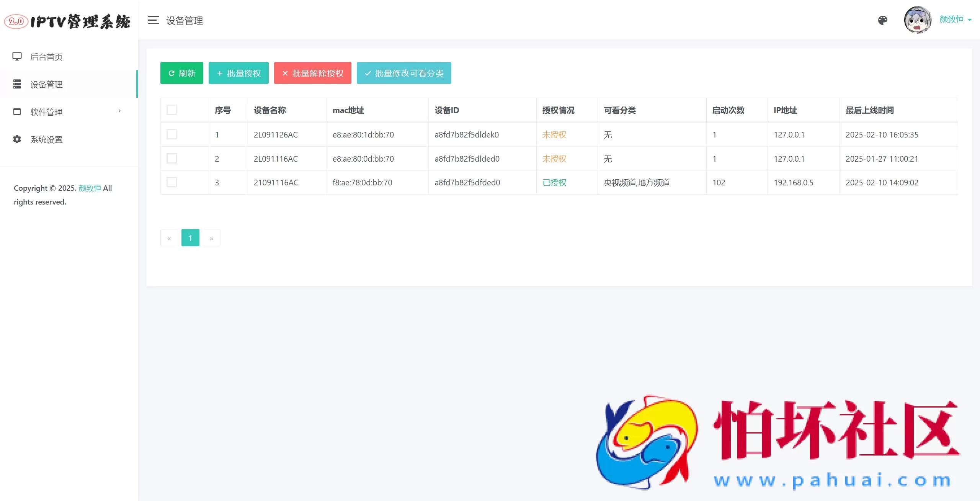Image resolution: width=980 pixels, height=501 pixels.
Task: Click the previous-page chevron in pagination
Action: pyautogui.click(x=169, y=237)
